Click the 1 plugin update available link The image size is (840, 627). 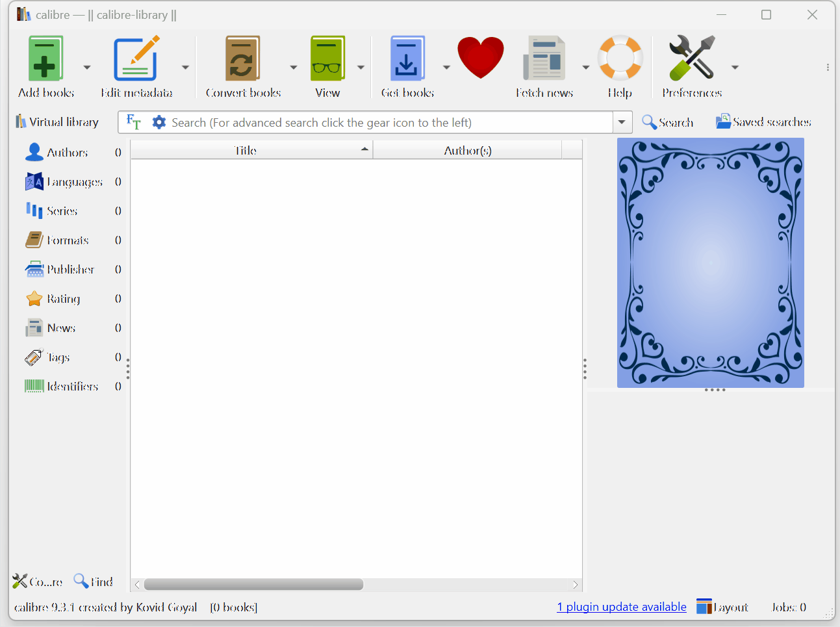621,606
